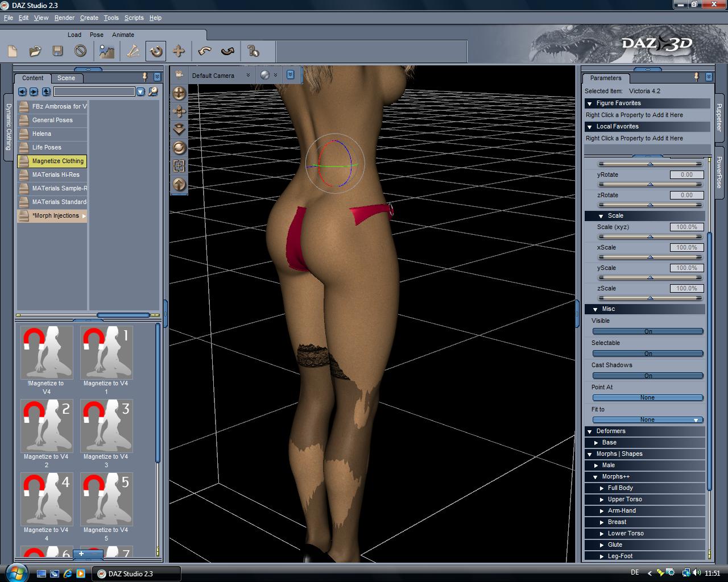Select the General Poses folder
Image resolution: width=728 pixels, height=582 pixels.
tap(52, 120)
